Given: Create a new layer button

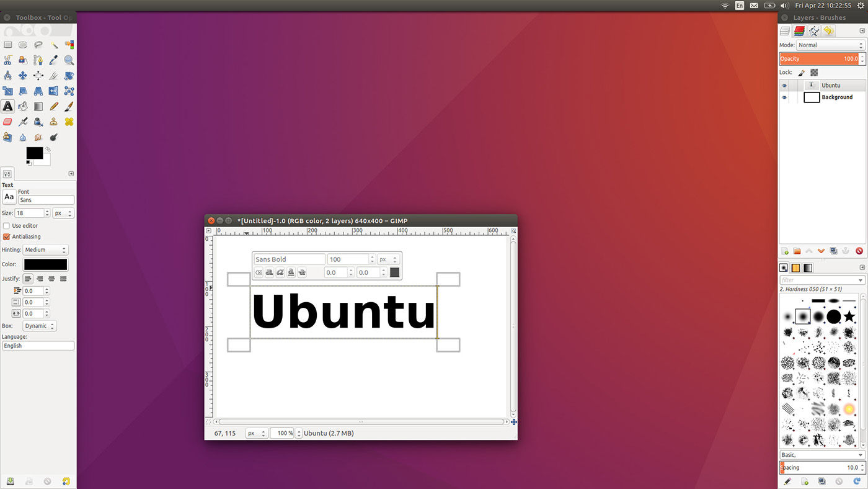Looking at the screenshot, I should (785, 251).
